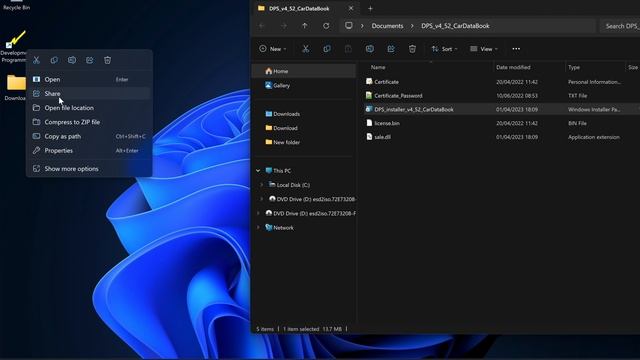Click the Cut icon in context menu
Viewport: 640px width, 360px height.
[36, 60]
